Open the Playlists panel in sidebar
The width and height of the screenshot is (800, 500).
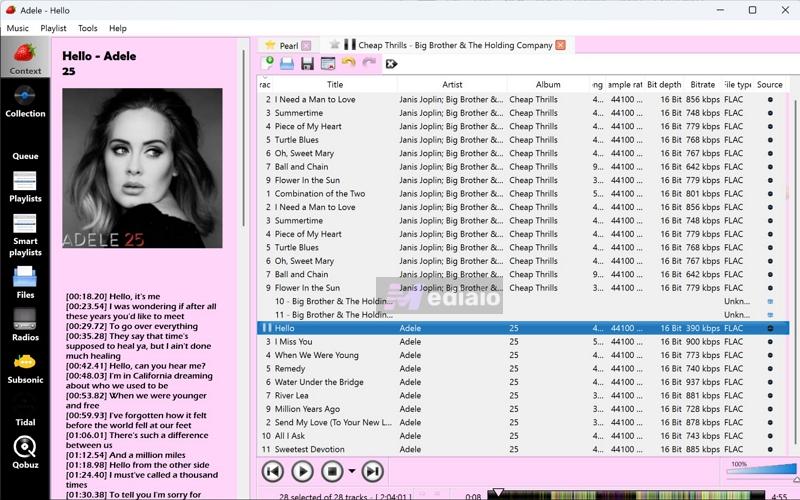(x=25, y=187)
